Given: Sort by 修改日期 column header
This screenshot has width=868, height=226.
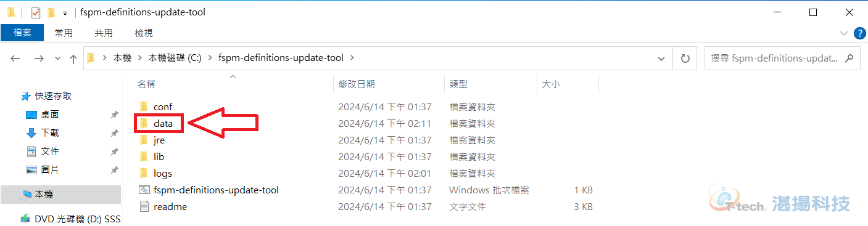Looking at the screenshot, I should tap(357, 84).
